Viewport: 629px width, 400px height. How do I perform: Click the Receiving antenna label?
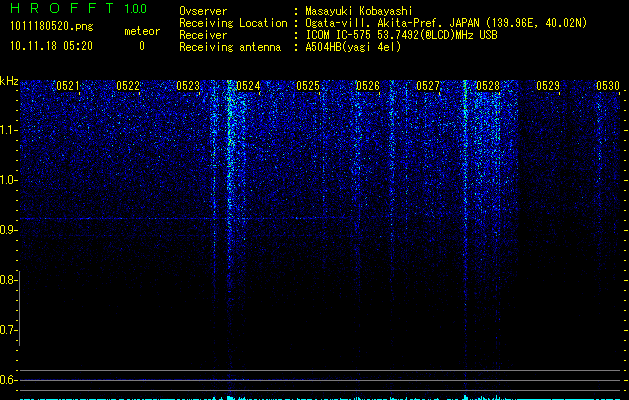click(230, 47)
